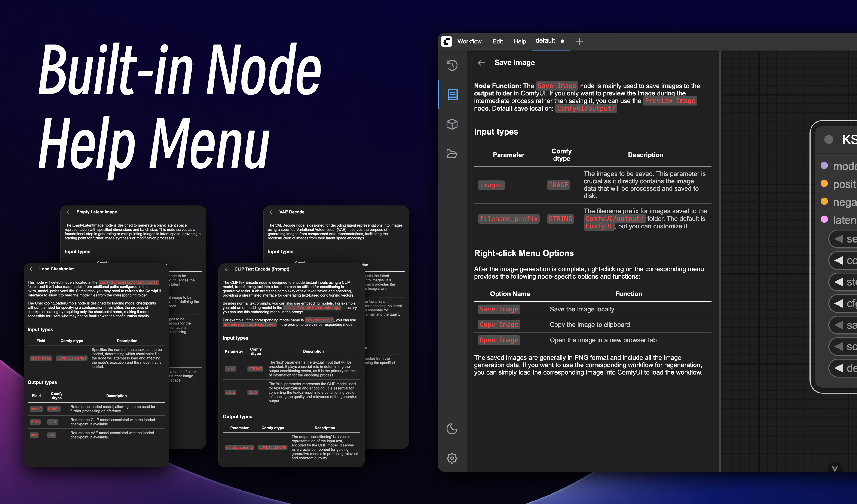The width and height of the screenshot is (857, 504).
Task: Open the Workflow menu
Action: click(470, 41)
